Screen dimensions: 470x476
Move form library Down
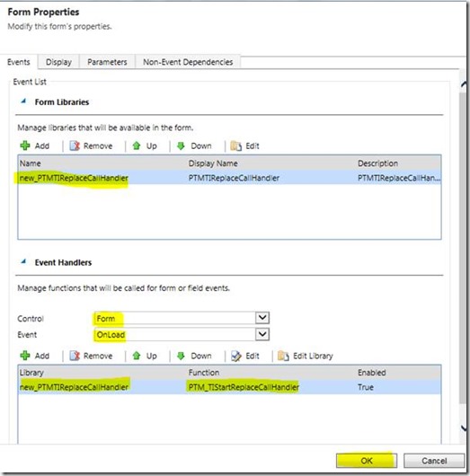click(x=194, y=146)
